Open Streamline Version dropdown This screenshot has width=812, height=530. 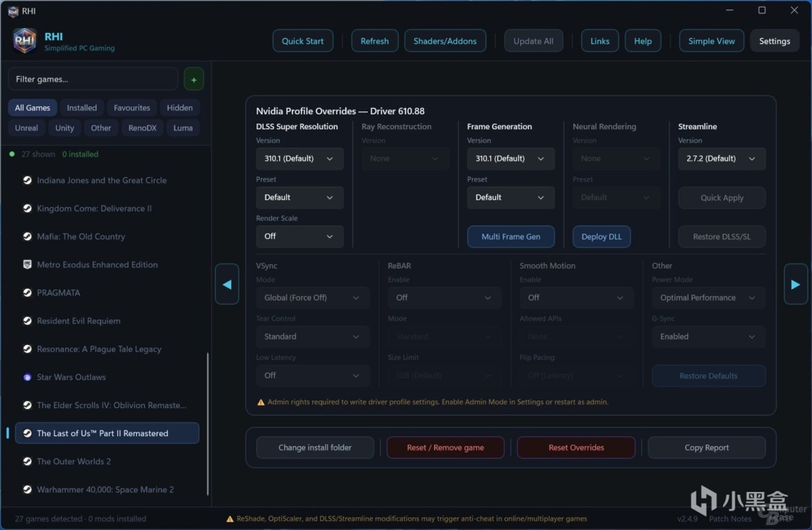[722, 158]
